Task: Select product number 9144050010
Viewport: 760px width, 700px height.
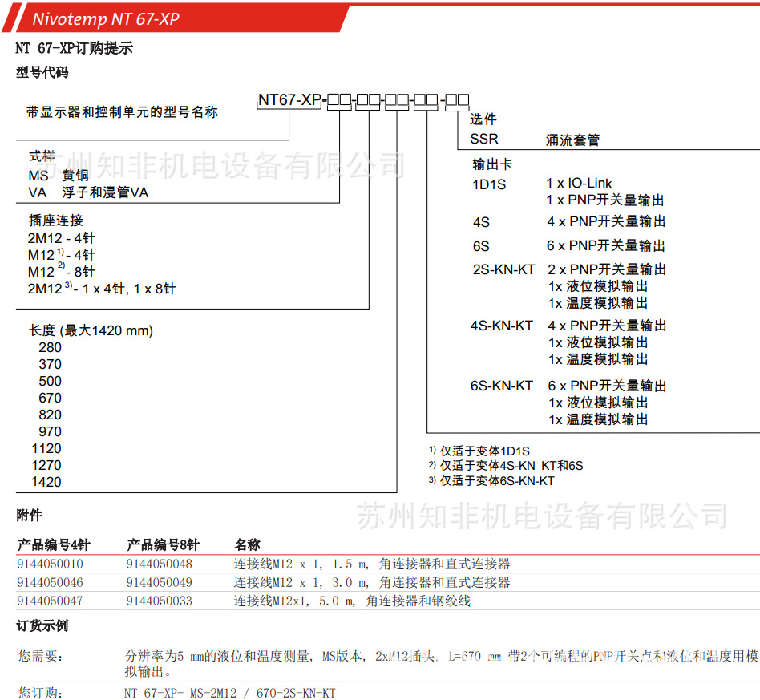Action: click(x=50, y=564)
